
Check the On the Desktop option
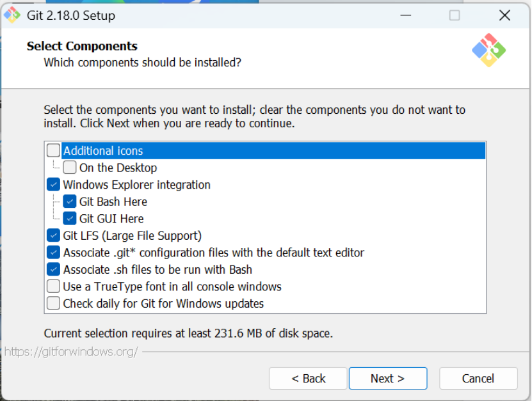click(x=70, y=167)
